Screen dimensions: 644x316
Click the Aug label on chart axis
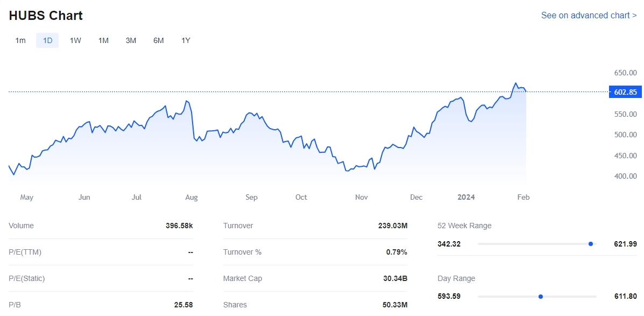[x=192, y=198]
